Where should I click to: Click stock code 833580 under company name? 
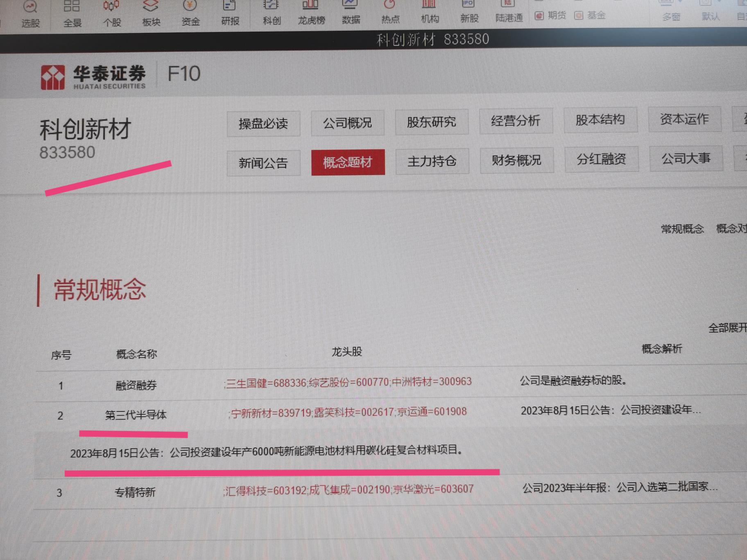67,152
